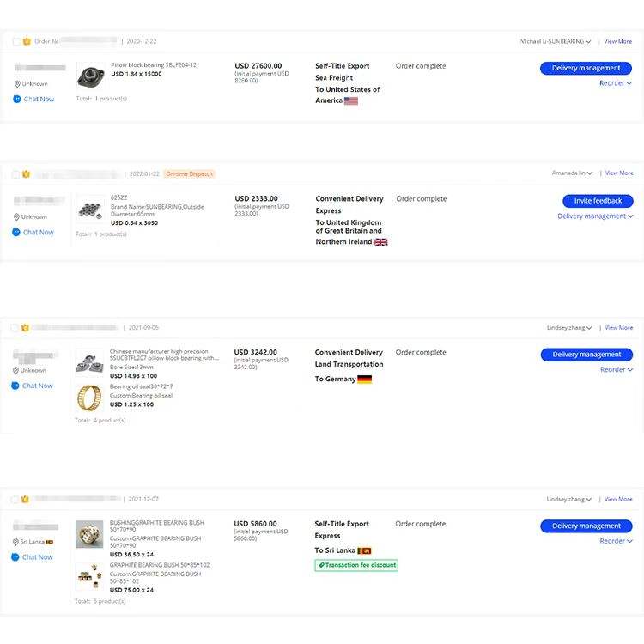Tick the checkbox for the 2020-12-22 order
Screen dimensions: 644x644
point(16,41)
